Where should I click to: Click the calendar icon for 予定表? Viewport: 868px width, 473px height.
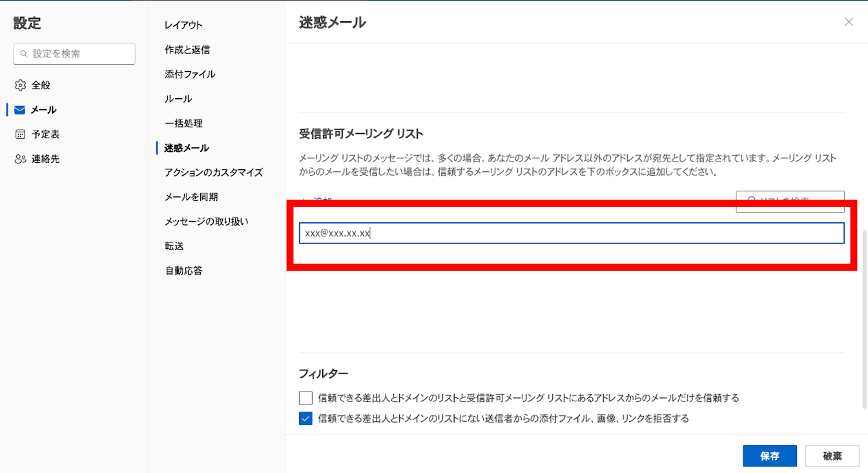pos(20,134)
